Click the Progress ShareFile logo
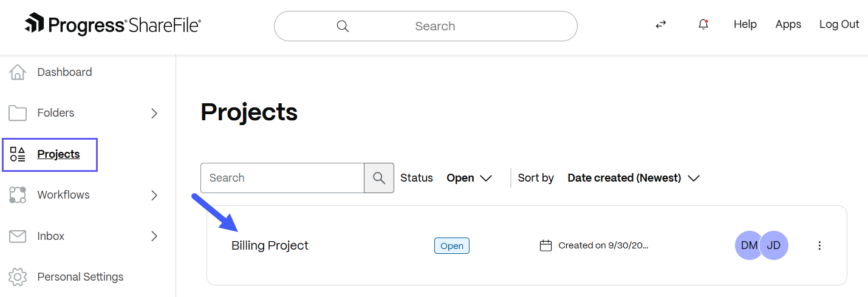This screenshot has width=868, height=297. click(x=113, y=25)
